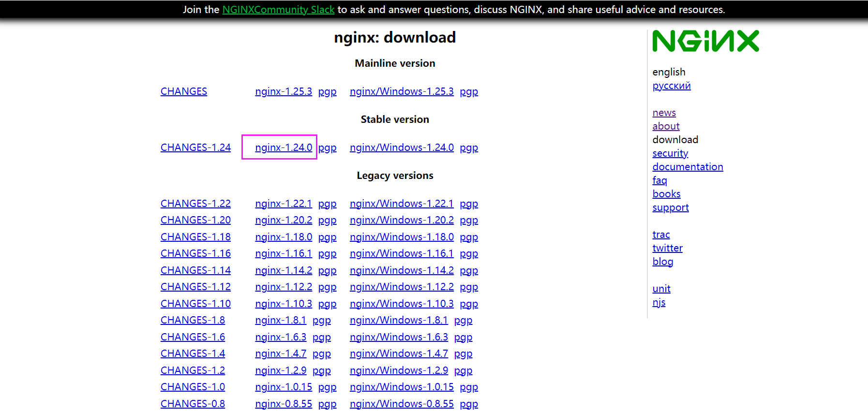Open pgp for nginx/Windows-1.24.0
Viewport: 868px width, 412px height.
[x=469, y=147]
